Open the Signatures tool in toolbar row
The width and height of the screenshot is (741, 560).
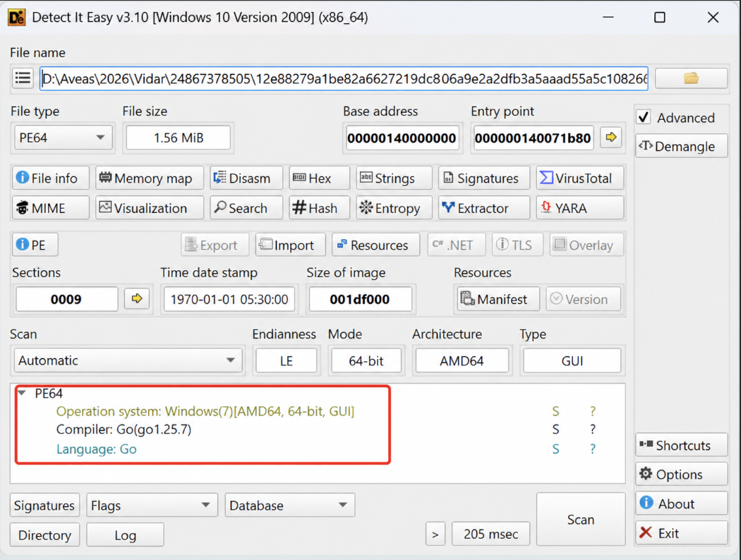click(x=484, y=178)
